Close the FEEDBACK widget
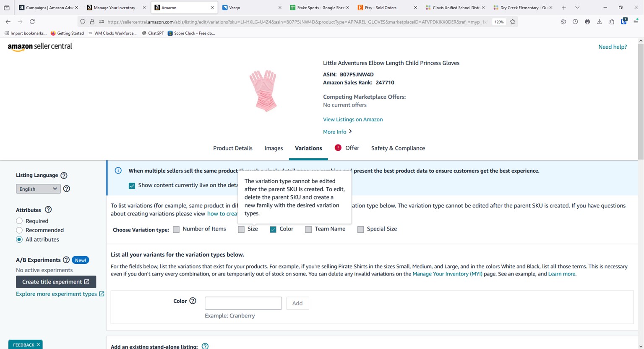The image size is (644, 349). (x=38, y=345)
